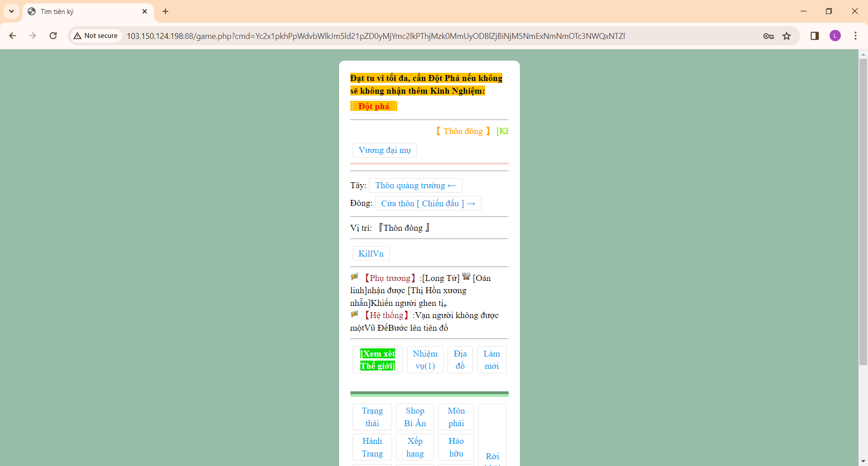Open a new browser tab
This screenshot has width=868, height=466.
click(x=165, y=11)
